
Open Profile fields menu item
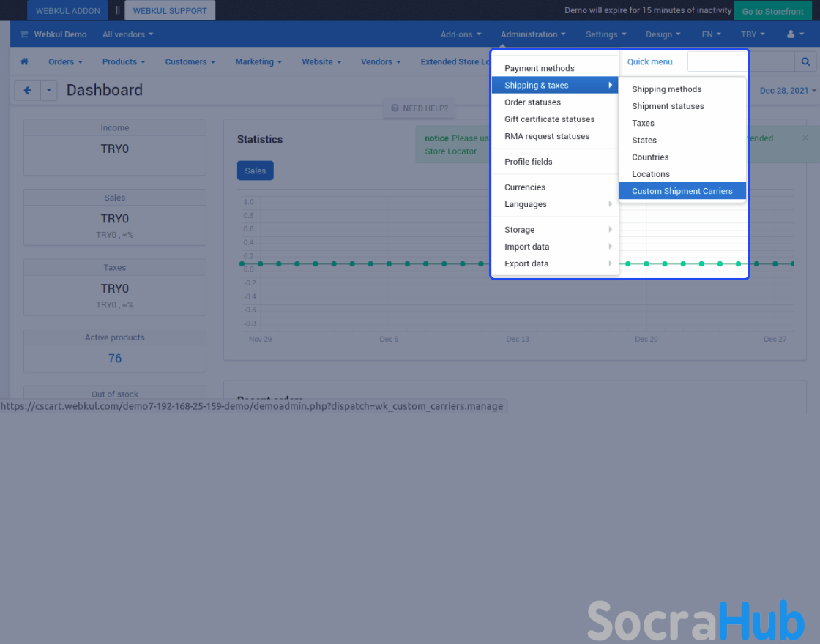[528, 162]
